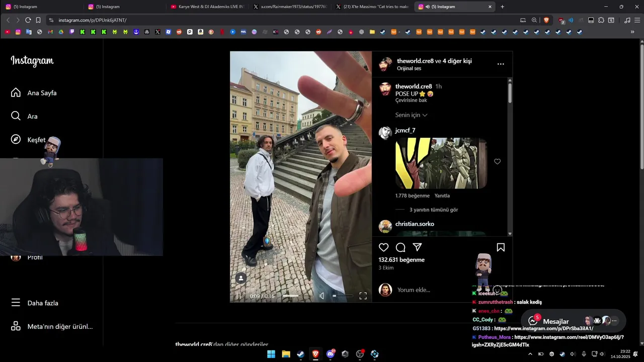Viewport: 644px width, 362px height.
Task: Open the post's three-dot options menu
Action: click(501, 64)
